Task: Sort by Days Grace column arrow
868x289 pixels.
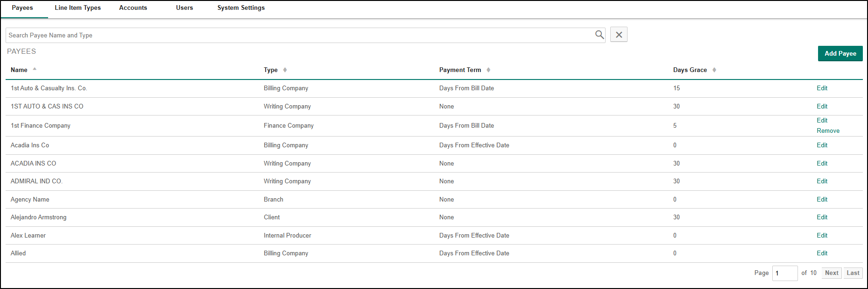Action: (714, 70)
